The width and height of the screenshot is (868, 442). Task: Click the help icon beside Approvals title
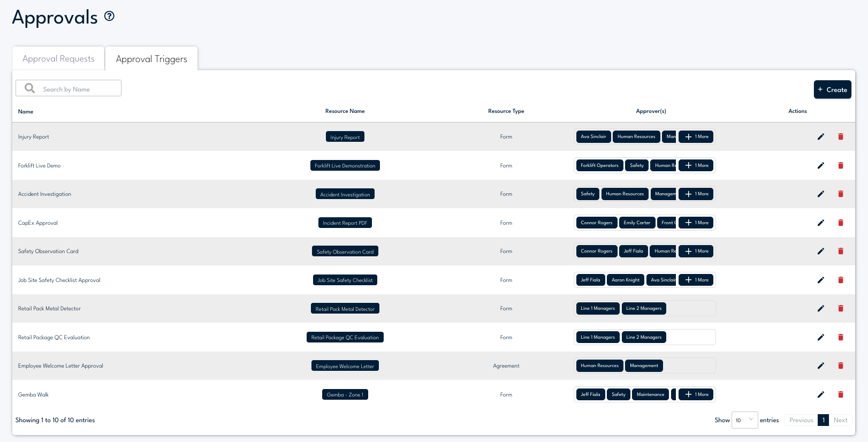pos(109,16)
